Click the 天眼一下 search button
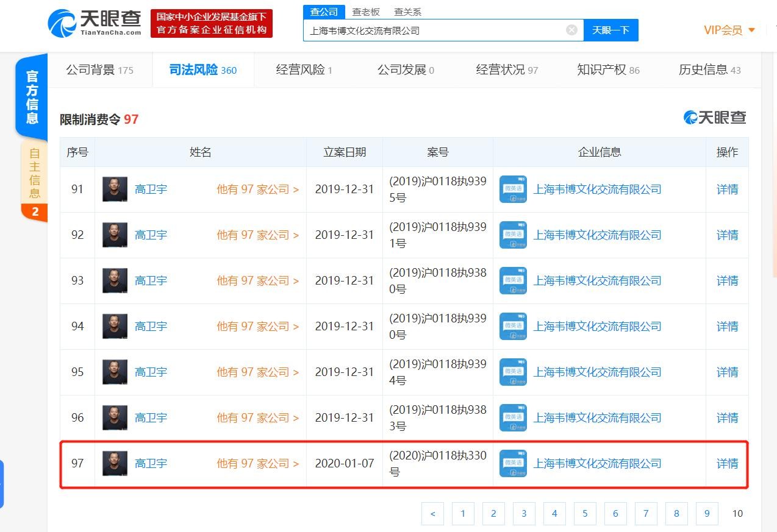The width and height of the screenshot is (777, 532). [610, 30]
